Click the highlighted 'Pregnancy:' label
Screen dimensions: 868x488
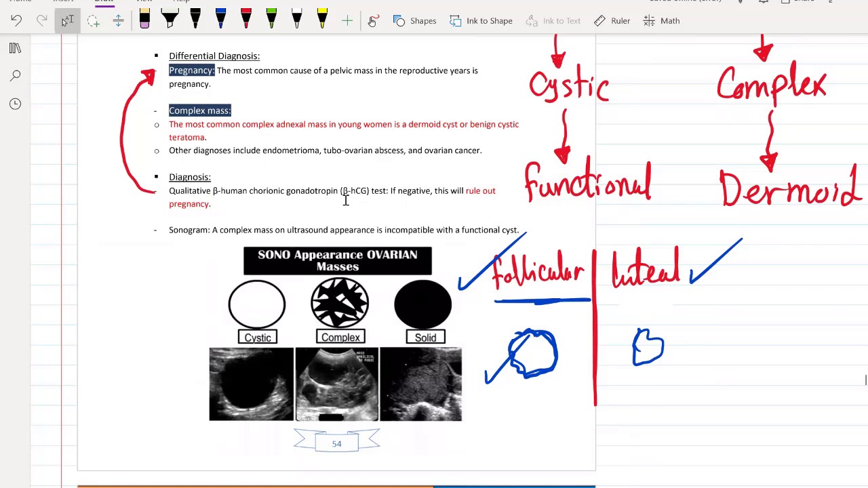tap(192, 70)
